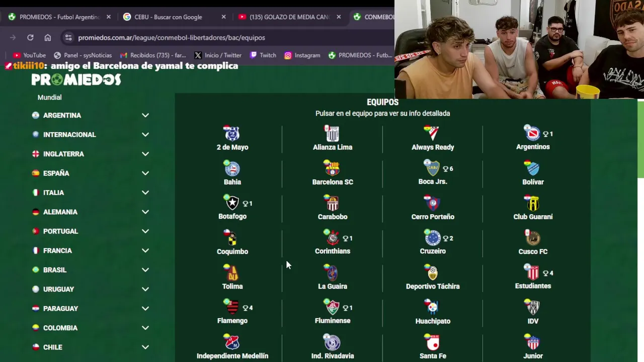Expand the INTERNACIONAL section chevron
The image size is (644, 362).
(x=145, y=135)
